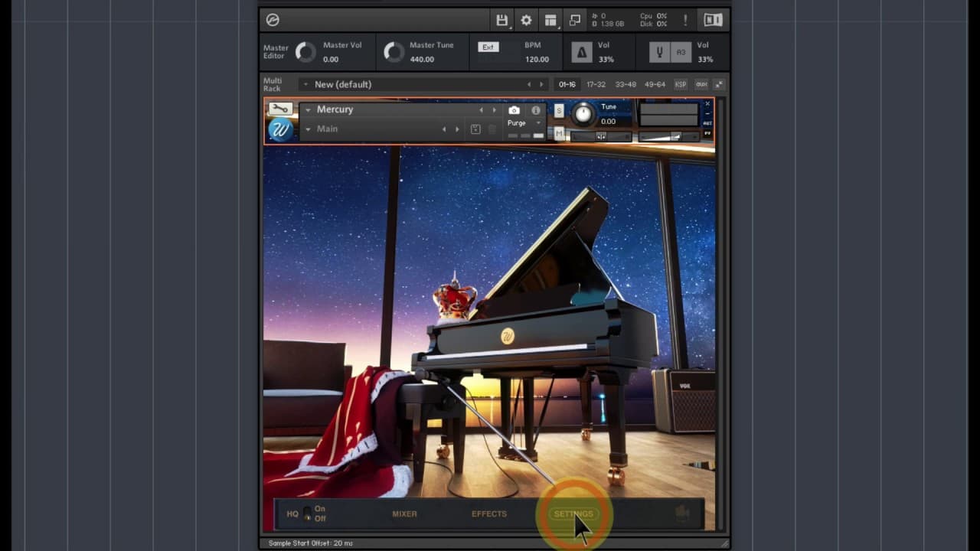Select rack page 01-16
The width and height of the screenshot is (980, 551).
(x=567, y=84)
